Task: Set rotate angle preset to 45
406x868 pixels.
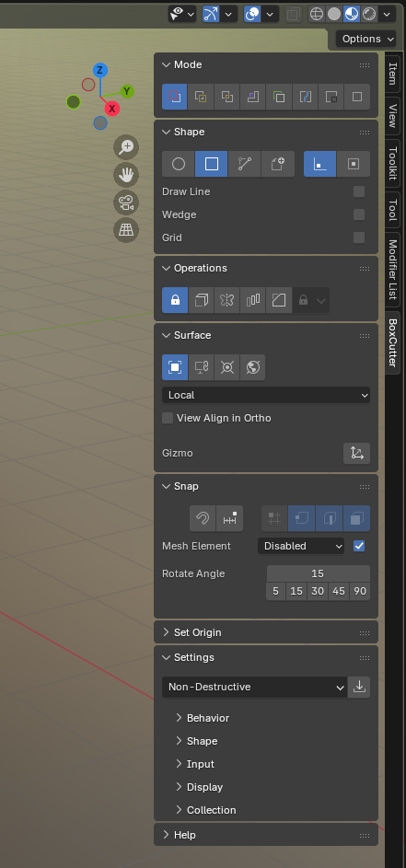Action: [339, 591]
